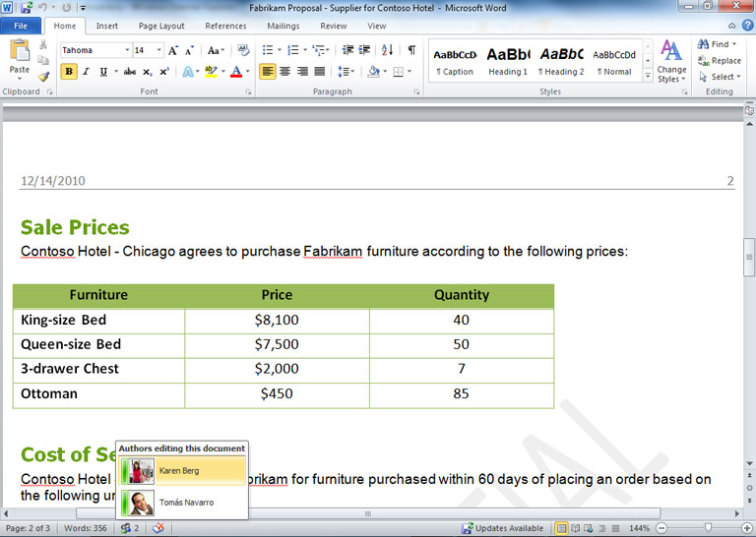Switch to Print Layout view
Image resolution: width=756 pixels, height=537 pixels.
pyautogui.click(x=561, y=528)
